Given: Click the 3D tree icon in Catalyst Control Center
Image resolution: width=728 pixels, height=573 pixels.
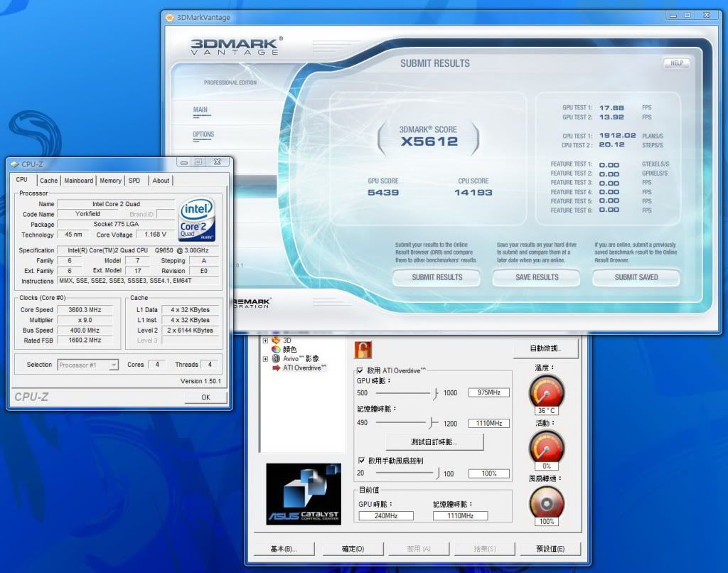Looking at the screenshot, I should pos(276,340).
